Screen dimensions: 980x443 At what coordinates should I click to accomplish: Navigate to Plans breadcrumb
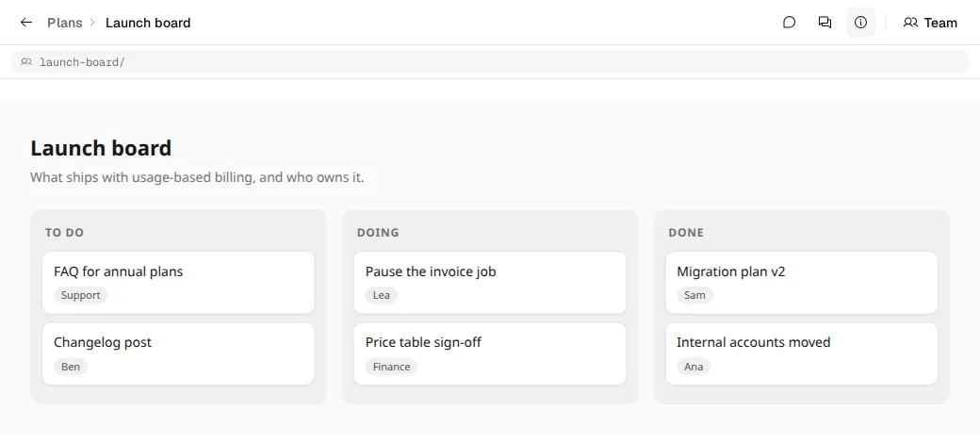coord(64,23)
